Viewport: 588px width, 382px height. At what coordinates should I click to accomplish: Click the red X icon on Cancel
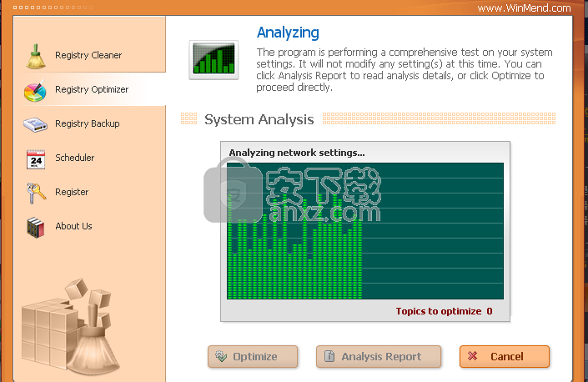(x=473, y=357)
